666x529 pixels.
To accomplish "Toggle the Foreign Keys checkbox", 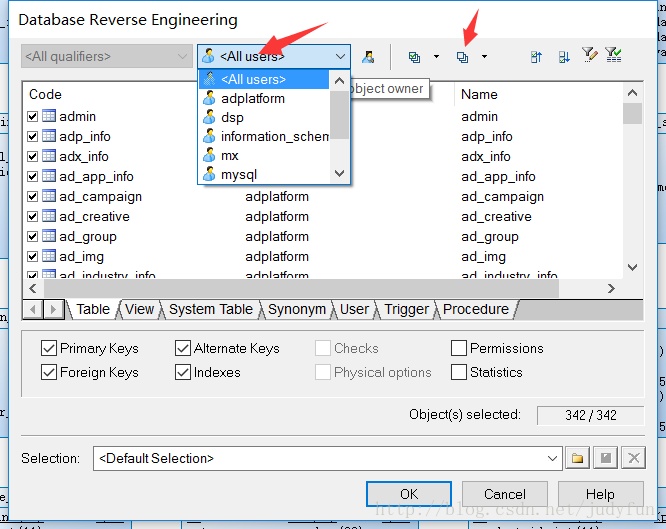I will (49, 372).
